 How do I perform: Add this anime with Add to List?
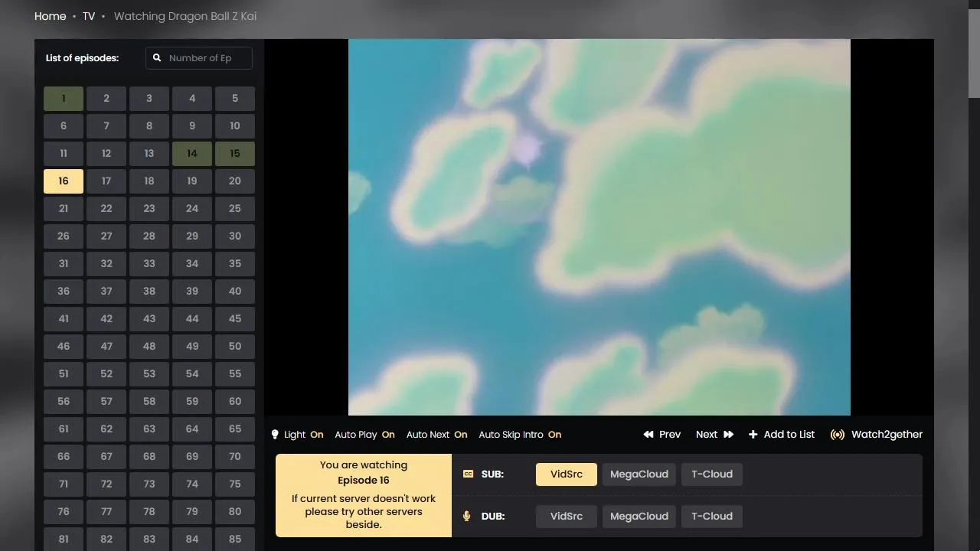click(x=781, y=434)
